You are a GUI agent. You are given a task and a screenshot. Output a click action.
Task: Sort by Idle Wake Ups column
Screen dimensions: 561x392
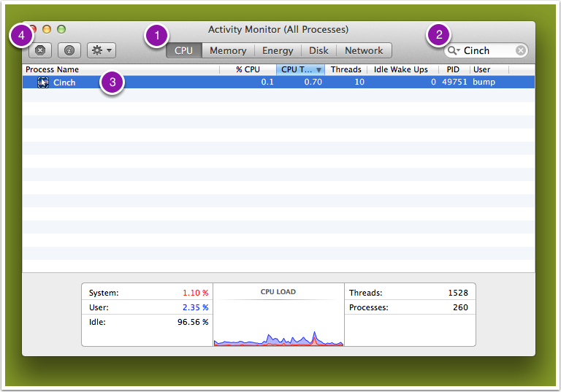[x=400, y=70]
